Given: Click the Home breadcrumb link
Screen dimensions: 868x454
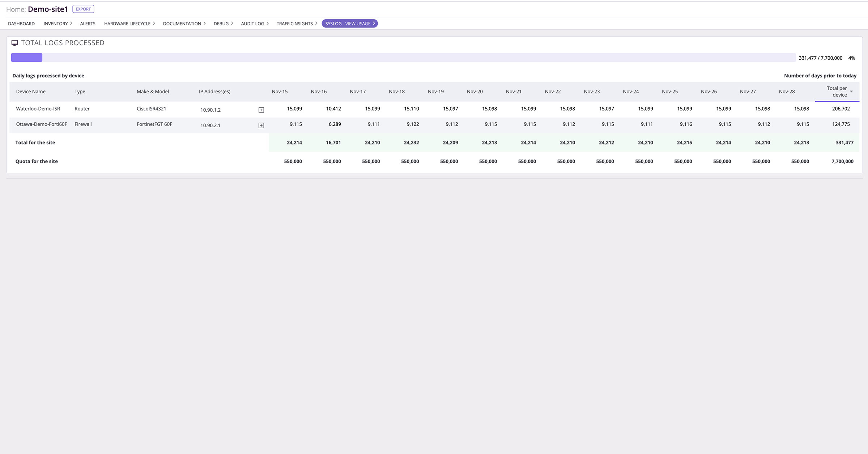Looking at the screenshot, I should click(16, 9).
